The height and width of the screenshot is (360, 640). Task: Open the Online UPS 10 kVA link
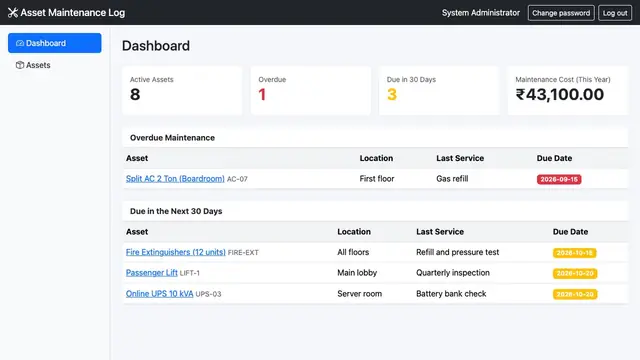point(159,293)
